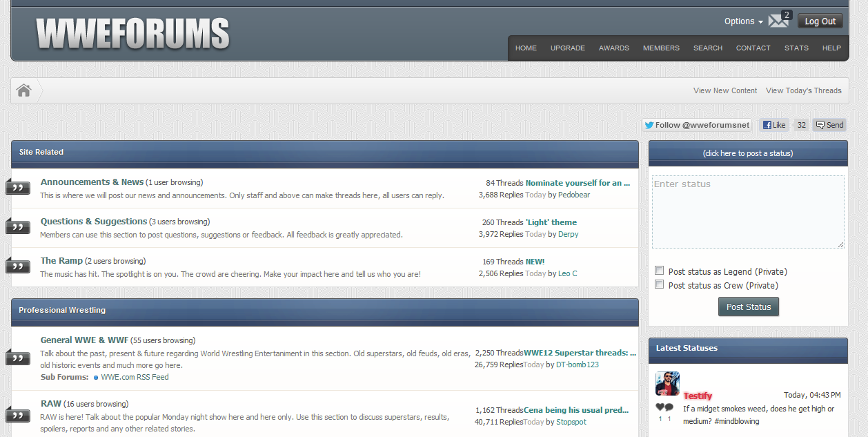Open the NEW! thread in The Ramp

(x=535, y=262)
